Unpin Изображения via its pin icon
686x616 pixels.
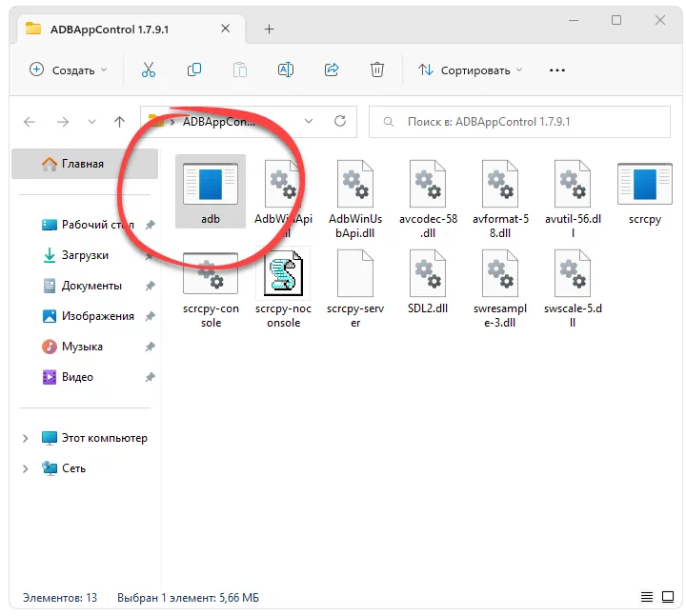[151, 316]
